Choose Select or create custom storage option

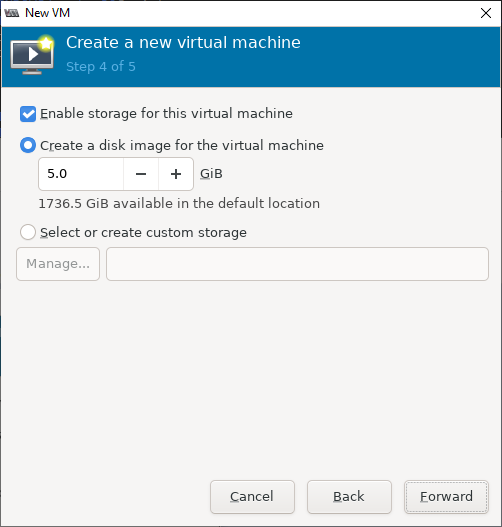(28, 232)
